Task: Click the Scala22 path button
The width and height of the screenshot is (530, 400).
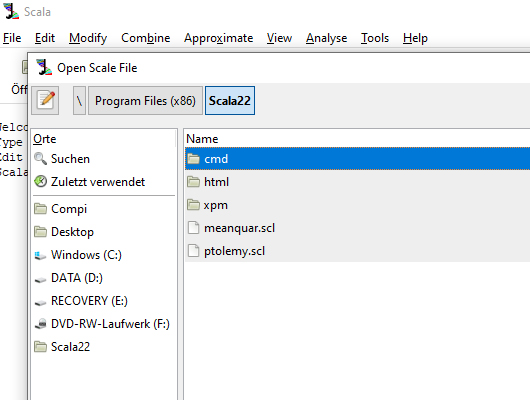Action: pyautogui.click(x=230, y=100)
